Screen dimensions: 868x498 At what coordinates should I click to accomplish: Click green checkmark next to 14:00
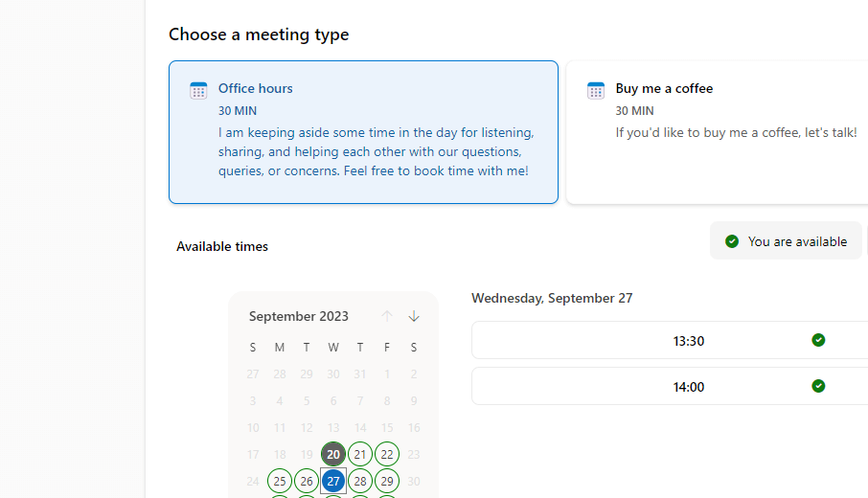click(818, 386)
